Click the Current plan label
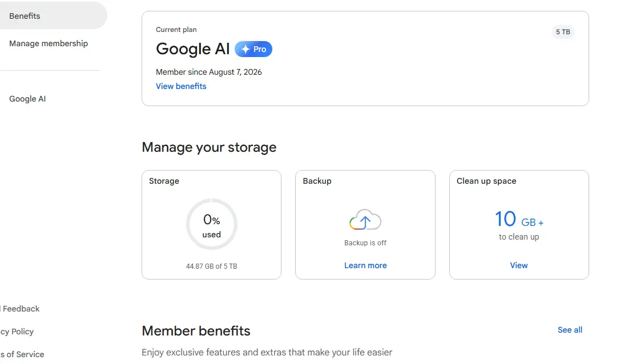 click(x=176, y=29)
